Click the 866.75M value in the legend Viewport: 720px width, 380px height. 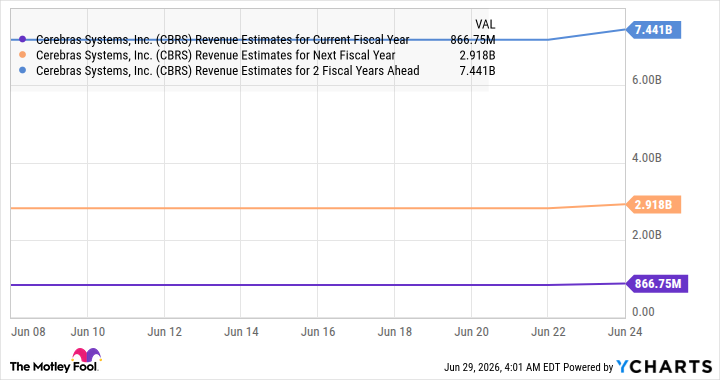point(472,40)
